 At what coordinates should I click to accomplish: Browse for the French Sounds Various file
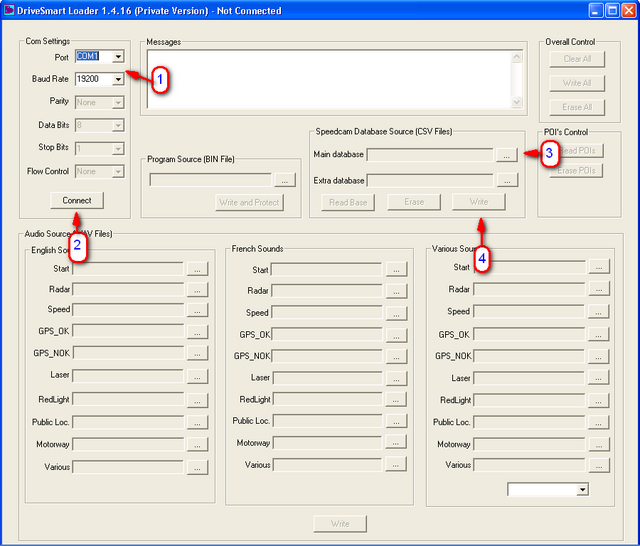(396, 464)
